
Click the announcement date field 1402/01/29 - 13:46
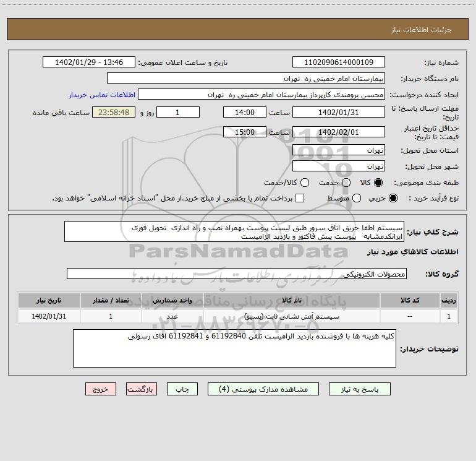click(88, 62)
